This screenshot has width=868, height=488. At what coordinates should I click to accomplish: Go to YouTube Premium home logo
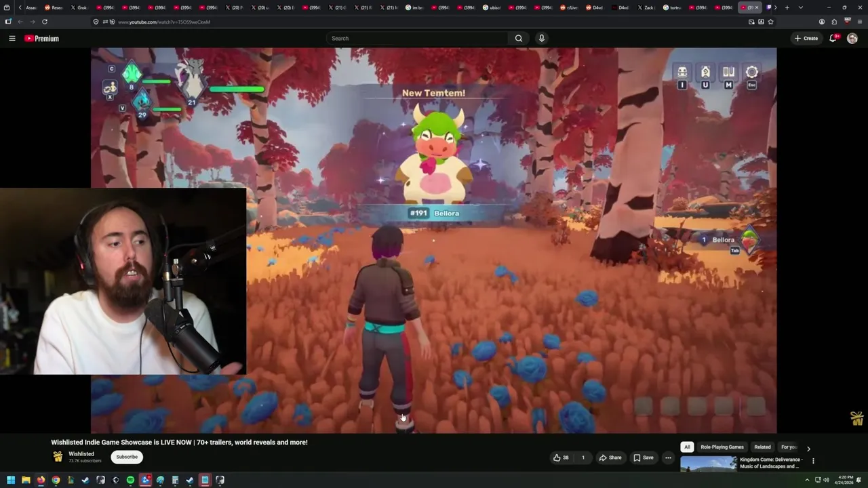pyautogui.click(x=41, y=39)
